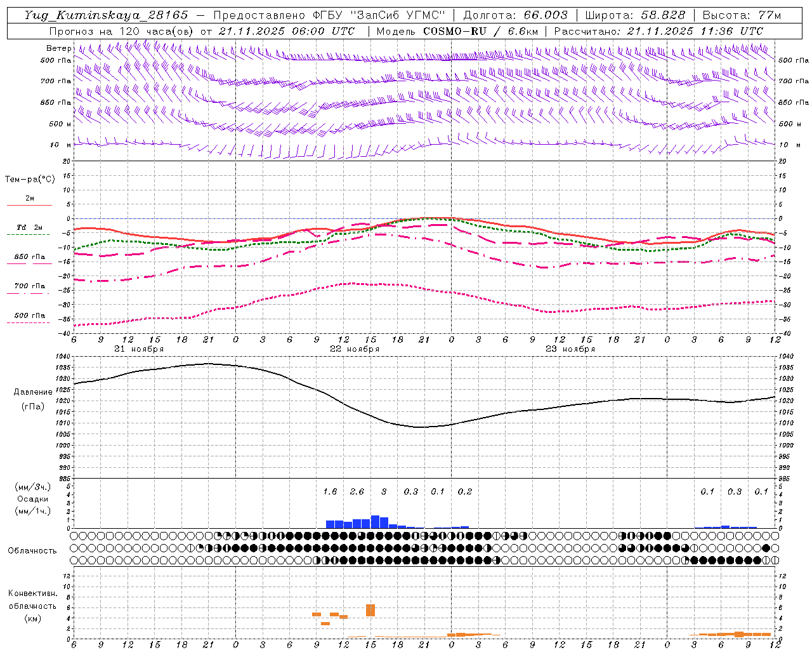
Task: Click the 1.6 precipitation total
Action: pos(330,491)
